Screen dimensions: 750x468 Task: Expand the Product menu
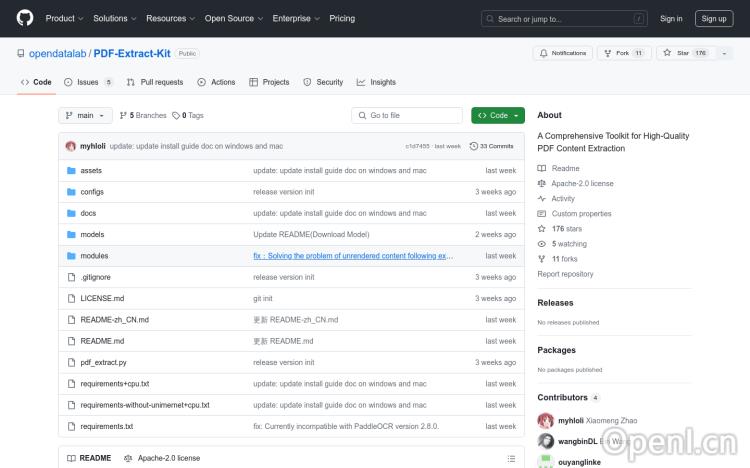(x=64, y=18)
